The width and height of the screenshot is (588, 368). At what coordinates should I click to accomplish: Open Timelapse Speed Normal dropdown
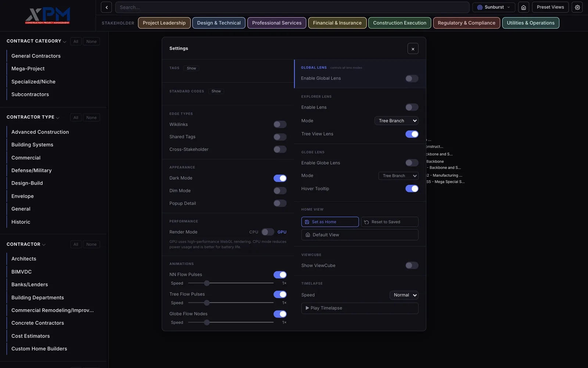click(x=404, y=295)
